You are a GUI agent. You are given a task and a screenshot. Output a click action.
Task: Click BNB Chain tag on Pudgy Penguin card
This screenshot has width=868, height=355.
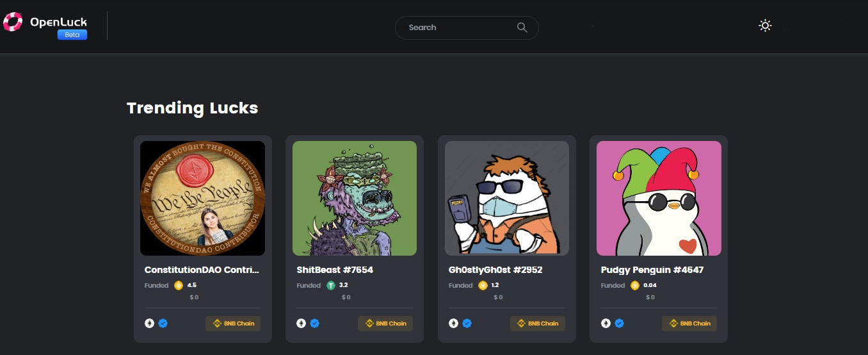point(689,324)
